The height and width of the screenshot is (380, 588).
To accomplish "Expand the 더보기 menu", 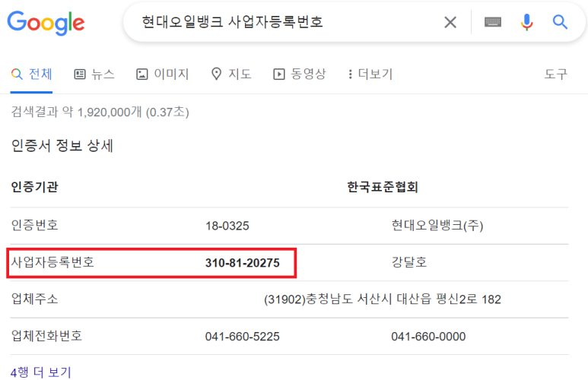I will (370, 74).
